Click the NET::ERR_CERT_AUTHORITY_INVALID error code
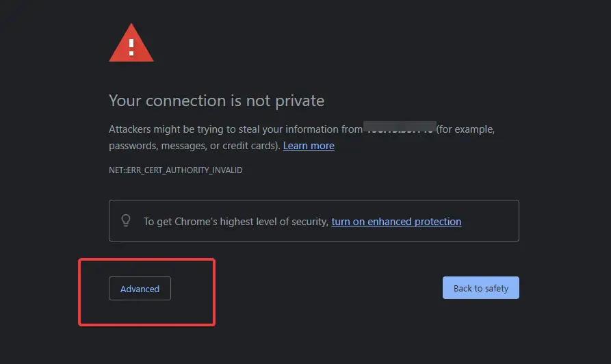Image resolution: width=611 pixels, height=364 pixels. point(176,170)
